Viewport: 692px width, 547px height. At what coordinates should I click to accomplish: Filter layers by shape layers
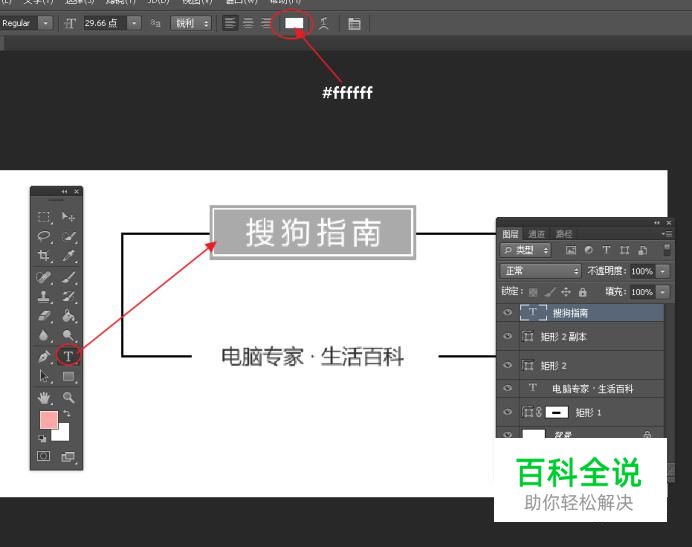(x=624, y=250)
